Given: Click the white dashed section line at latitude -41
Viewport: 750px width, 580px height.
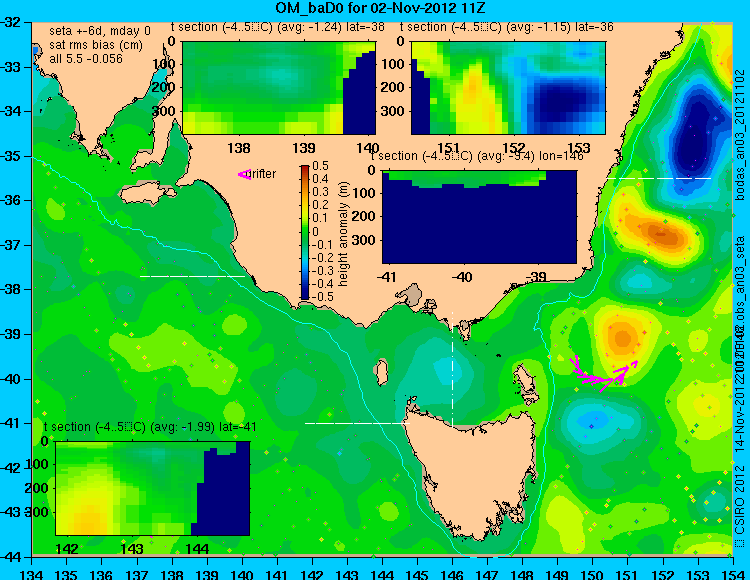Looking at the screenshot, I should coord(357,423).
